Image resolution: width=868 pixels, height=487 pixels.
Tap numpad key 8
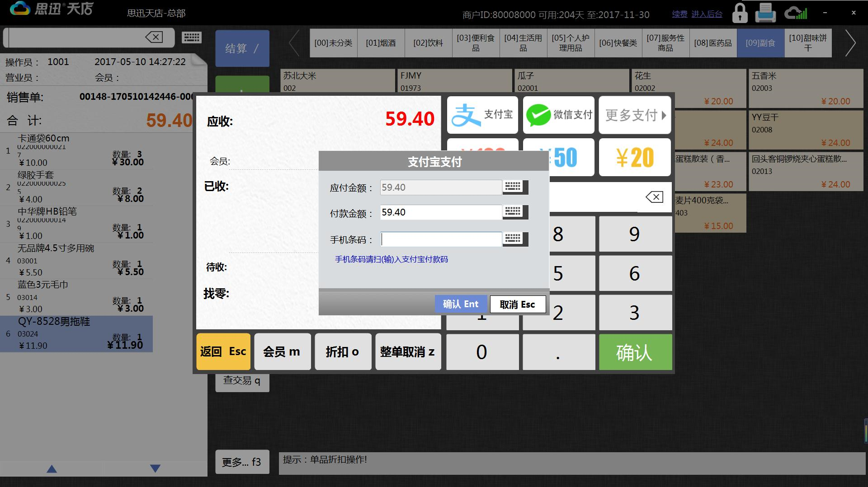click(572, 234)
